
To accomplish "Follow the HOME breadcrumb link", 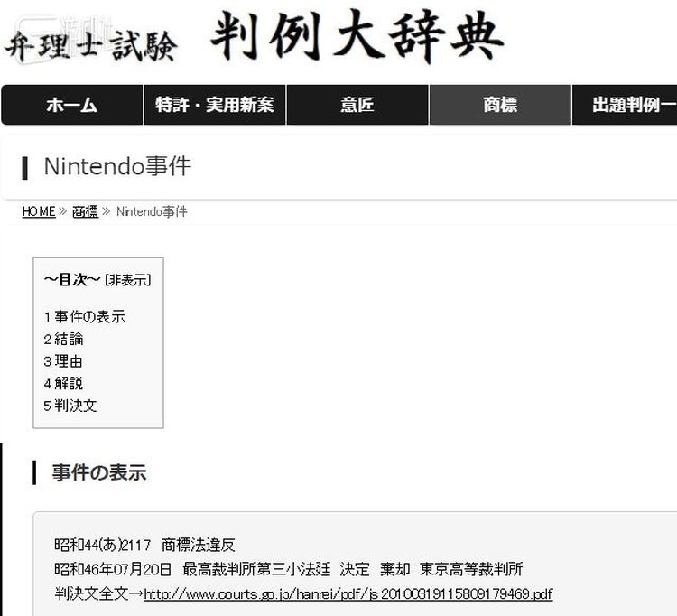I will (x=39, y=211).
